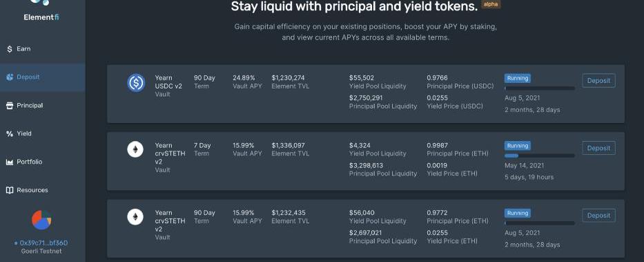Click the Yield percent icon

tap(10, 133)
